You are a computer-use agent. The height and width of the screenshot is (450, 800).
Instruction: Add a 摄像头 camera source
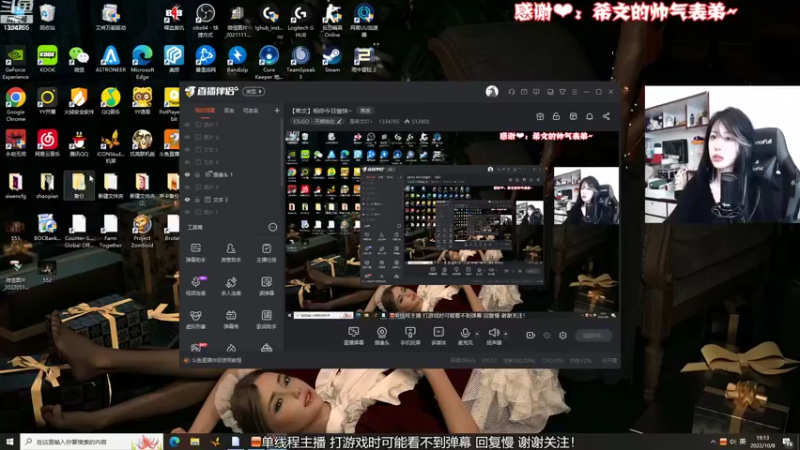[x=382, y=336]
